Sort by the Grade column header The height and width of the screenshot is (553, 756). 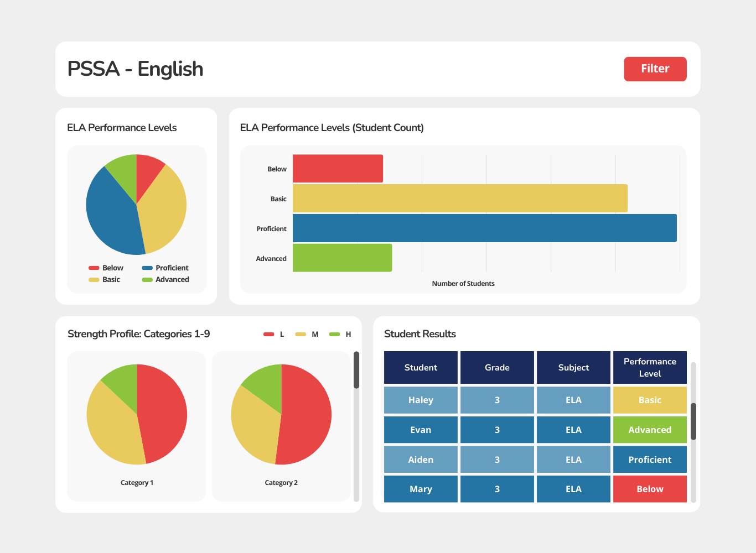497,368
